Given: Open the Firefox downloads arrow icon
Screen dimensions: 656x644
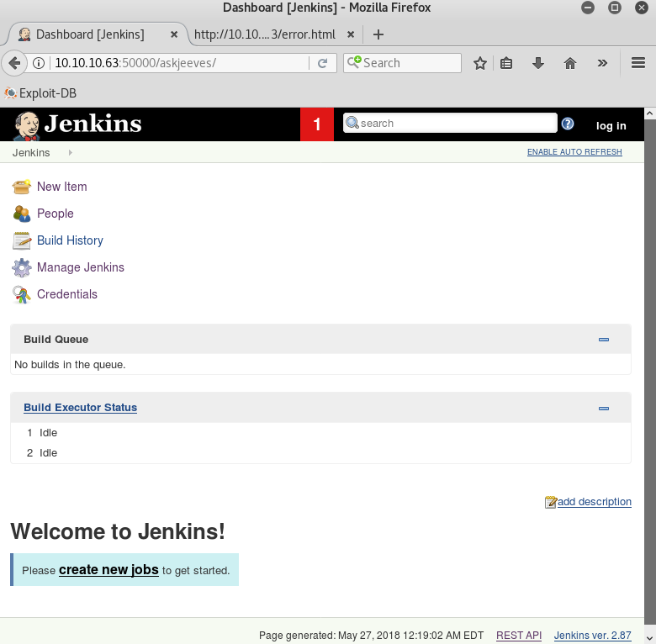Looking at the screenshot, I should (x=538, y=63).
